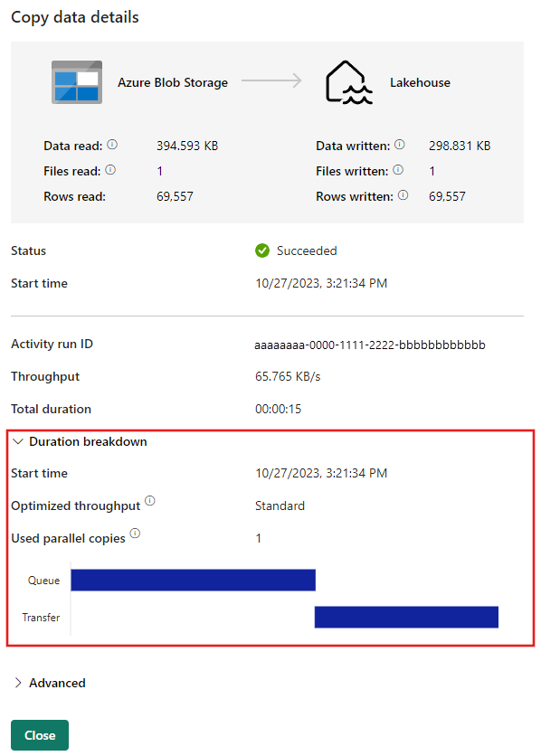Click the Used parallel copies info icon
This screenshot has height=756, width=541.
tap(135, 534)
